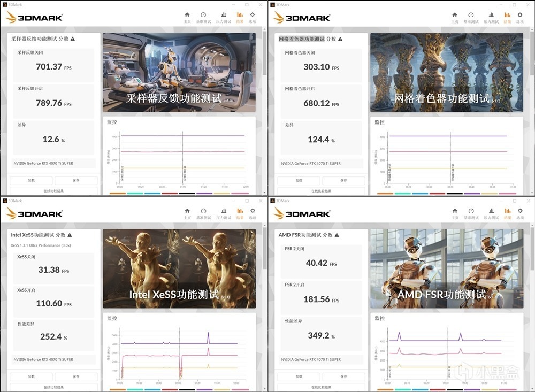The width and height of the screenshot is (535, 392).
Task: Click 在线比较结果 in Intel XeSS window
Action: [x=53, y=387]
